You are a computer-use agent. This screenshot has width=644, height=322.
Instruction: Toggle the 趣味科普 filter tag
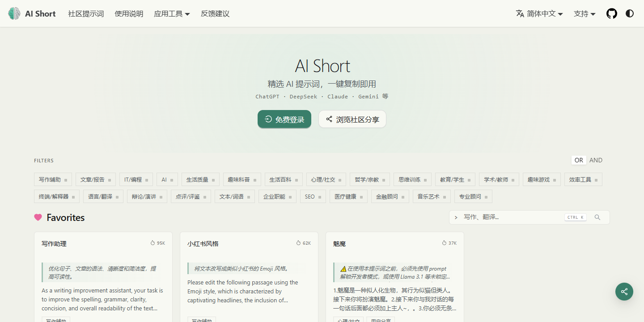coord(242,179)
